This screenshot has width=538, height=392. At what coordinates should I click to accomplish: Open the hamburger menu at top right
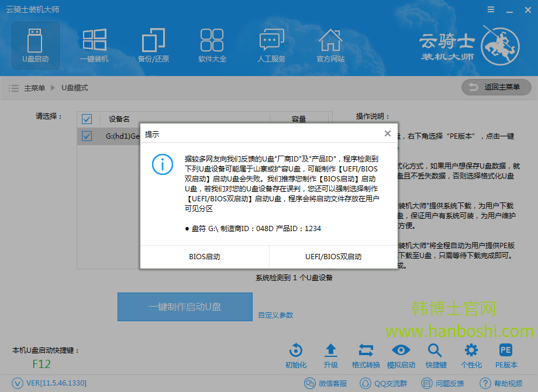point(489,9)
